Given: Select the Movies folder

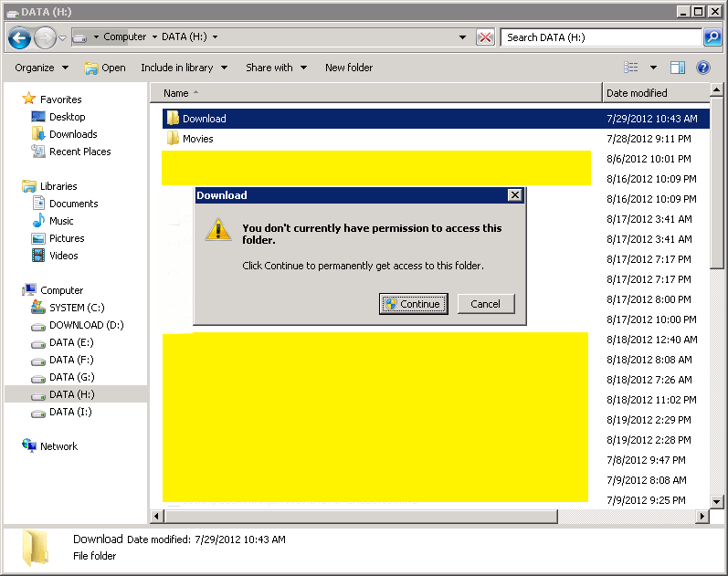Looking at the screenshot, I should [x=190, y=139].
